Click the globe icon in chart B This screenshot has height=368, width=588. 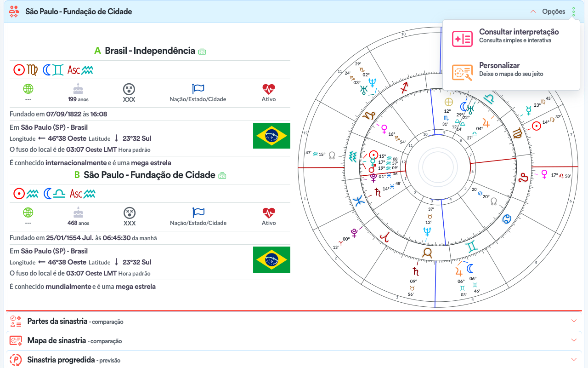(x=28, y=213)
